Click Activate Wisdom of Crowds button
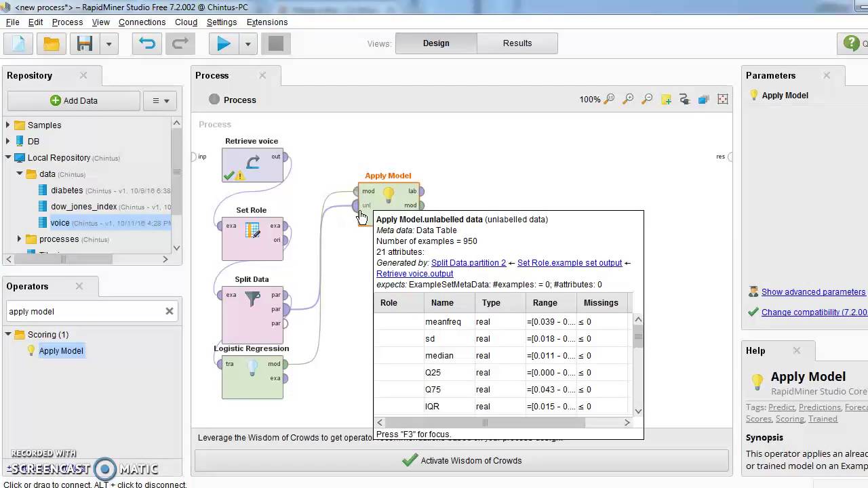 click(462, 460)
